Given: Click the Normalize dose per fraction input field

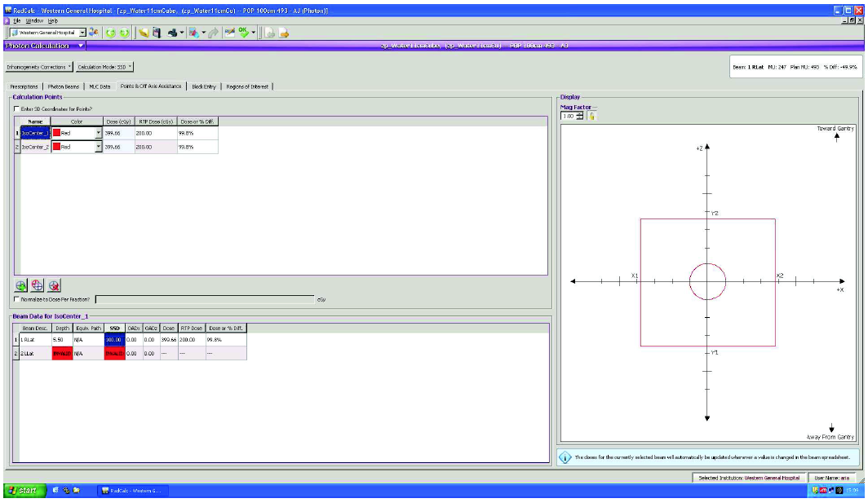Looking at the screenshot, I should (205, 299).
